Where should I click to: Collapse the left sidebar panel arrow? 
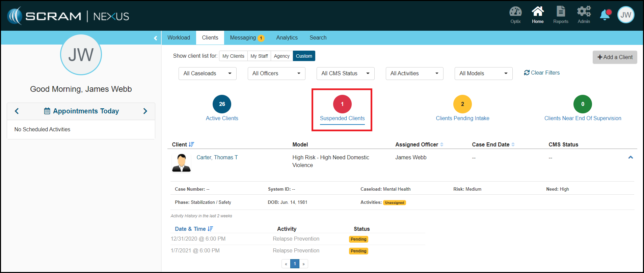[155, 38]
